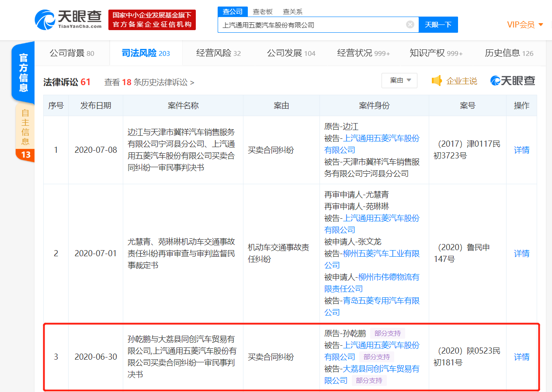Screen dimensions: 552x392
Task: Open 详情 for case 陕0523民初181号
Action: (x=521, y=357)
